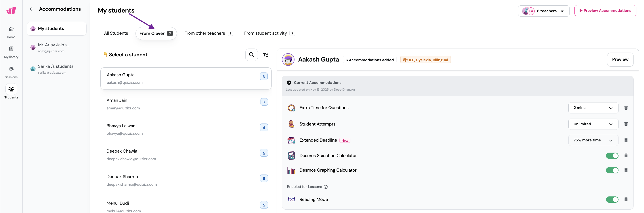Click the 6 Accommodations added badge

[x=369, y=60]
